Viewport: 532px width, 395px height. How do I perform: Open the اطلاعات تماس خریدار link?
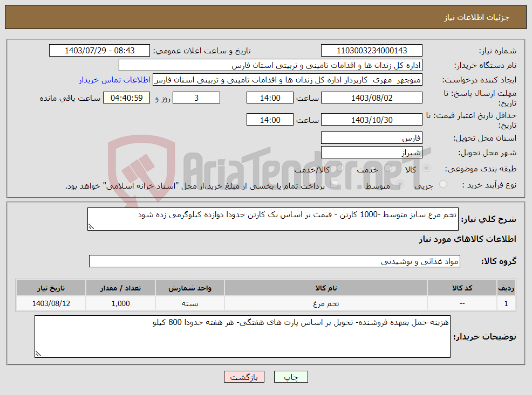tap(114, 80)
